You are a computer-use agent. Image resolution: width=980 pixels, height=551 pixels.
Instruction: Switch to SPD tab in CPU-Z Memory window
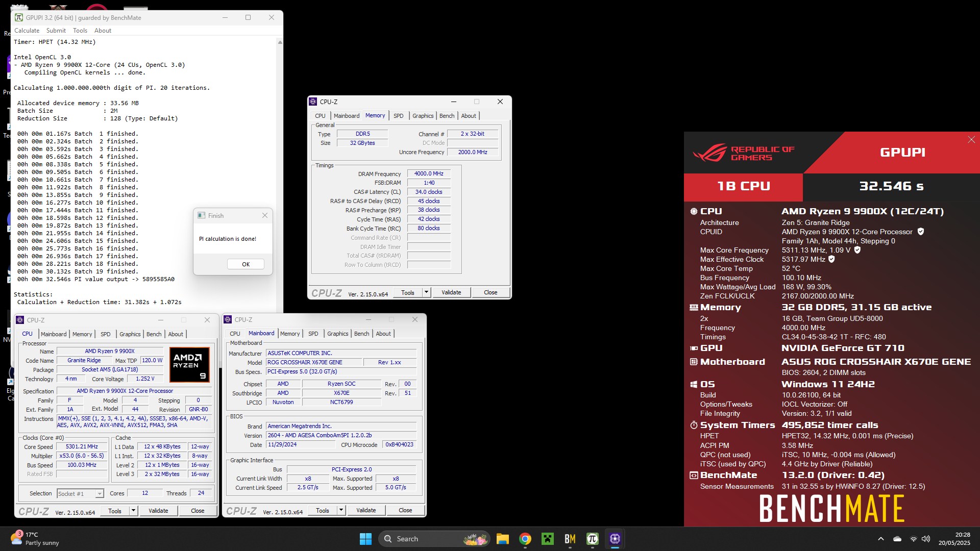click(398, 116)
